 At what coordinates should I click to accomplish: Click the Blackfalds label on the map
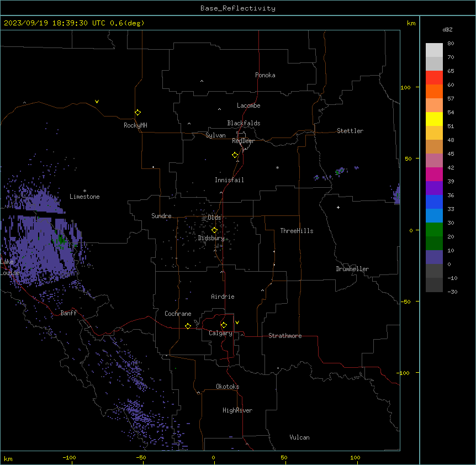(244, 123)
